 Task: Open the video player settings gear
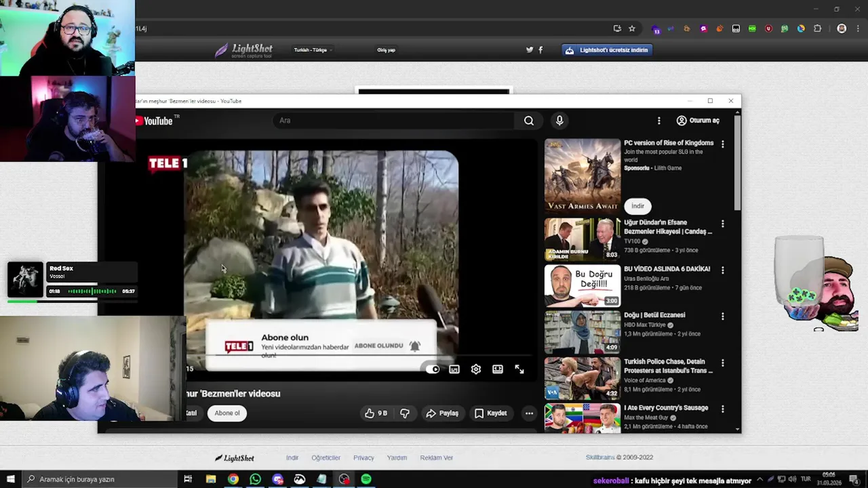click(476, 369)
